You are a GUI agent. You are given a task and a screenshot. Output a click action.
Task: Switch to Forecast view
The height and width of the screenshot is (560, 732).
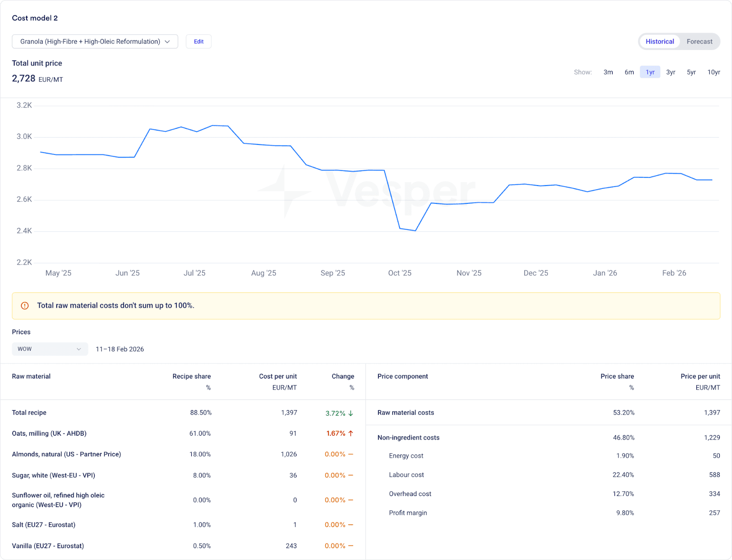click(x=699, y=42)
